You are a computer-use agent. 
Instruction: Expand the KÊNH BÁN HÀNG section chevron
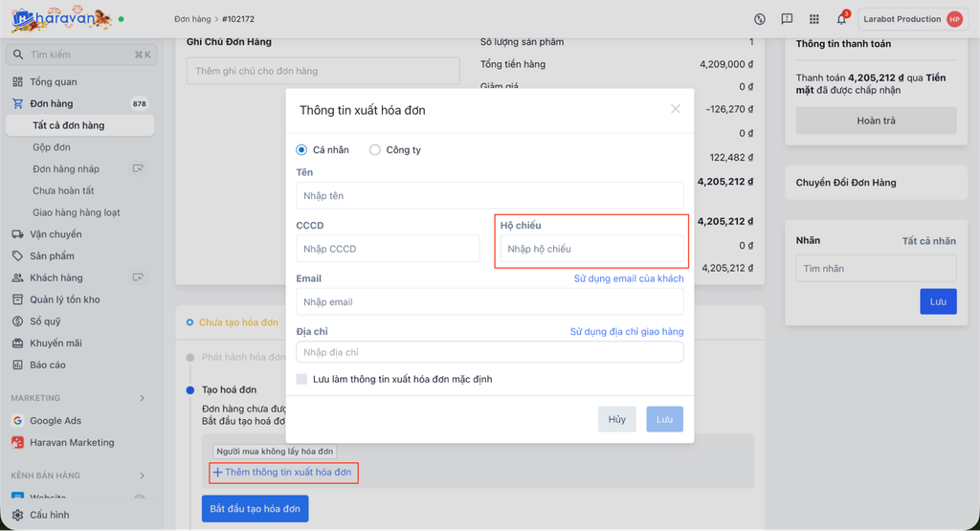143,476
